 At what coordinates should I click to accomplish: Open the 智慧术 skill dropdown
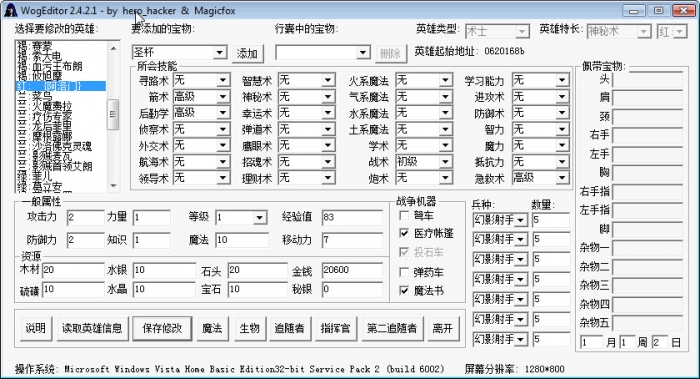click(328, 80)
